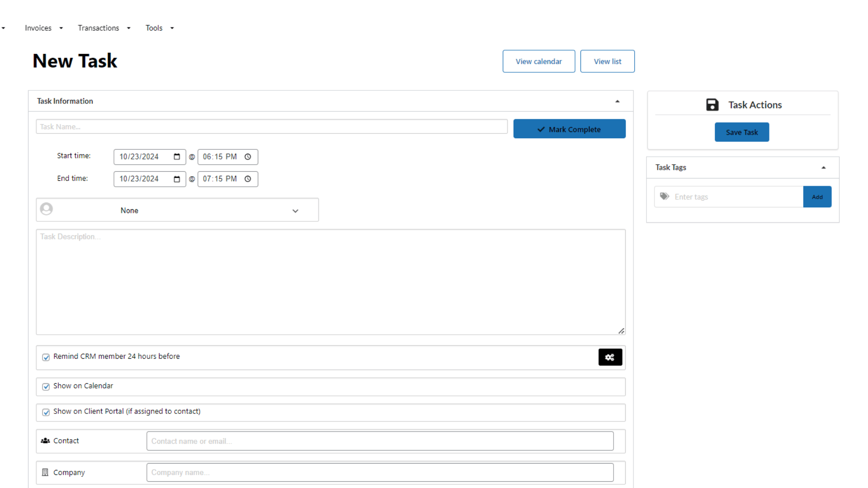Screen dimensions: 868x488
Task: Open the end time clock picker icon
Action: [248, 179]
